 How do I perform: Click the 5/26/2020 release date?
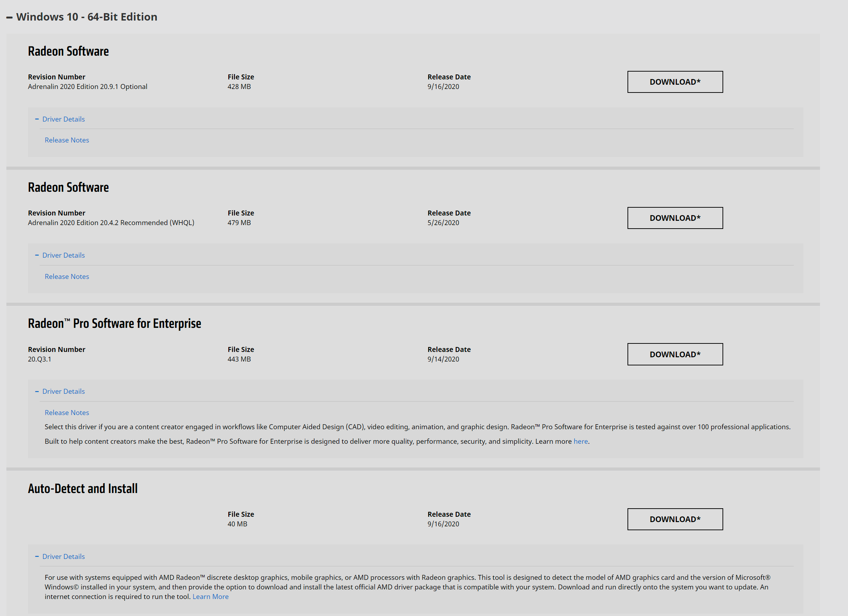[x=443, y=223]
